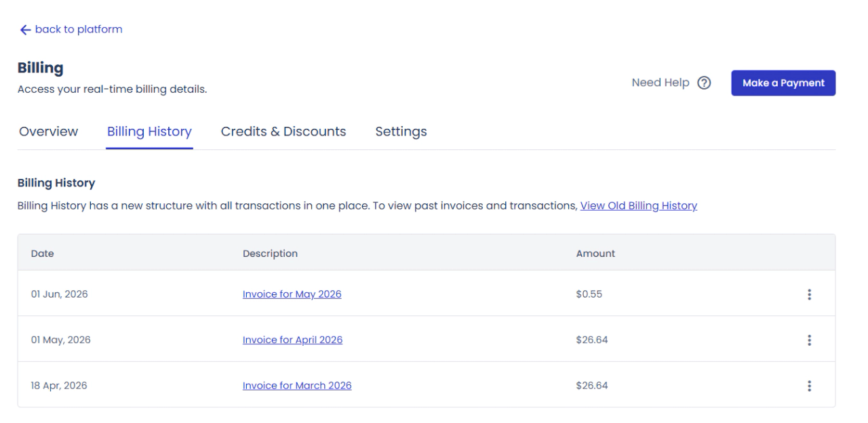The image size is (868, 423).
Task: Click the Description column header
Action: coord(270,254)
